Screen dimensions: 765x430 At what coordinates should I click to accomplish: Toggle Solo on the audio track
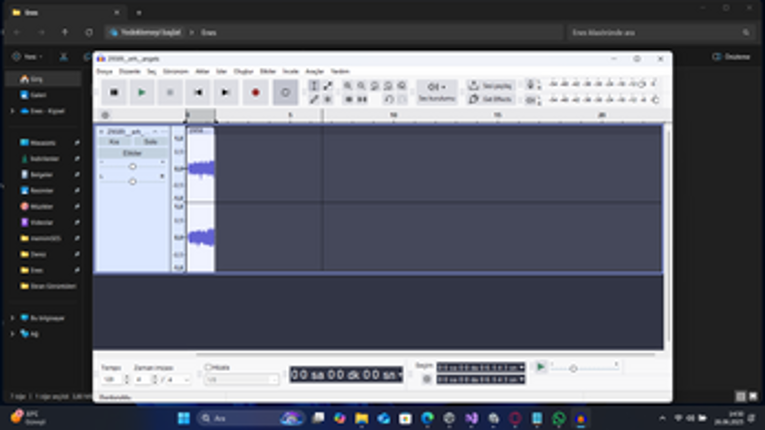(x=150, y=142)
